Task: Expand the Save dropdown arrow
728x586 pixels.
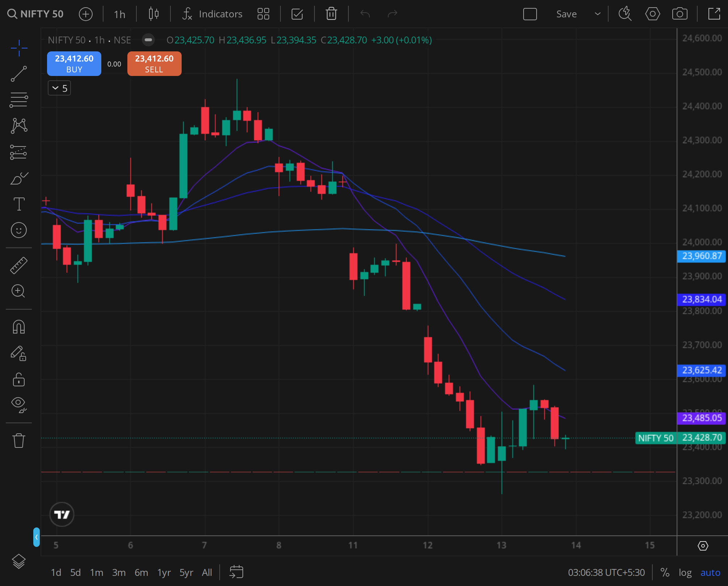Action: (x=598, y=14)
